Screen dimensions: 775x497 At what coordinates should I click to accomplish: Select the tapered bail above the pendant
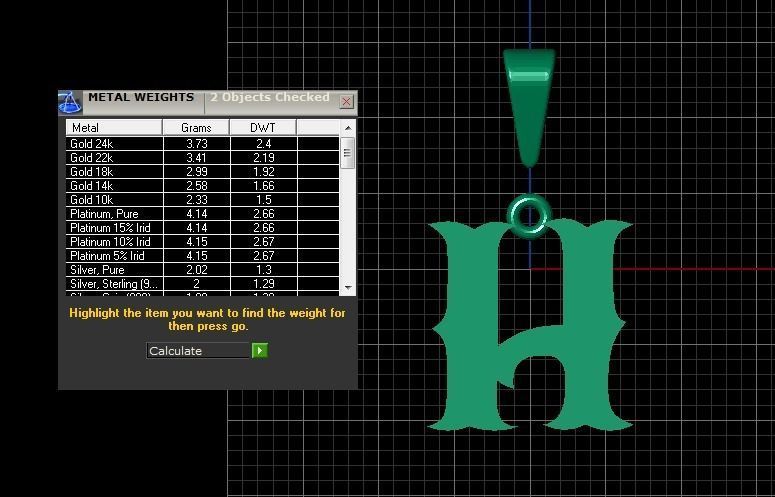coord(528,107)
